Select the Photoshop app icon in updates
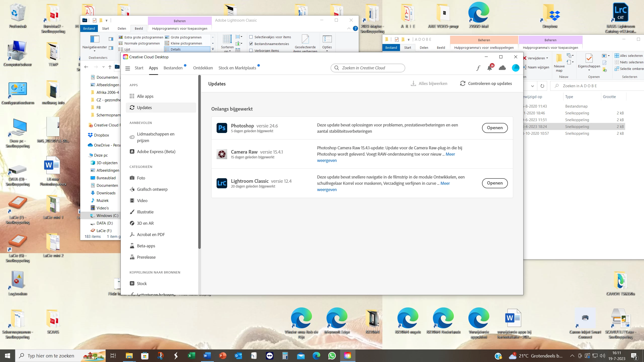 222,128
